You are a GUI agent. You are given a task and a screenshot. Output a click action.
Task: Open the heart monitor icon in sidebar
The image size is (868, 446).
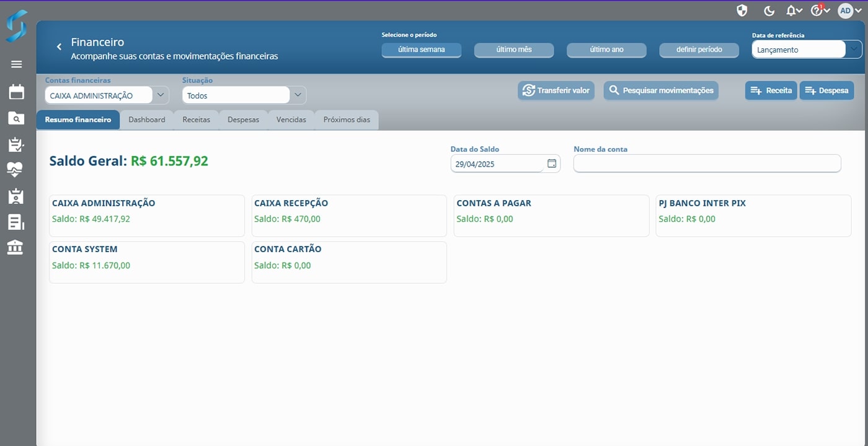(x=16, y=170)
